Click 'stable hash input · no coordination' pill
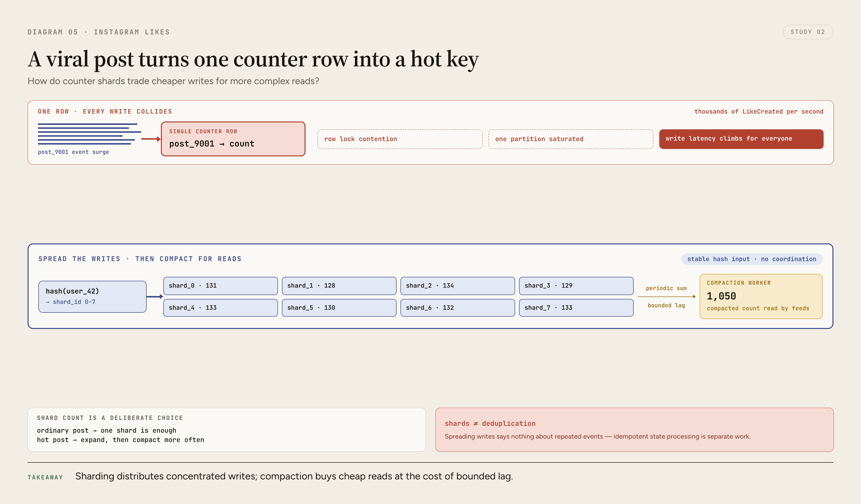 click(x=752, y=259)
